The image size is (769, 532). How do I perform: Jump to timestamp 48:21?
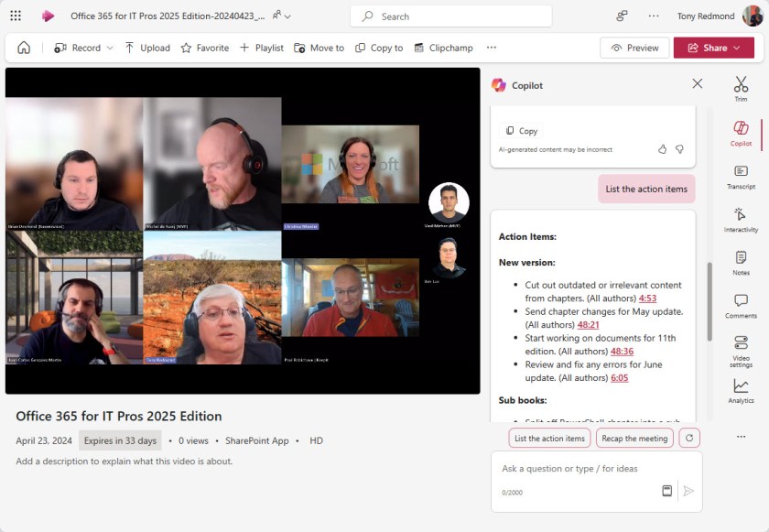click(x=588, y=324)
